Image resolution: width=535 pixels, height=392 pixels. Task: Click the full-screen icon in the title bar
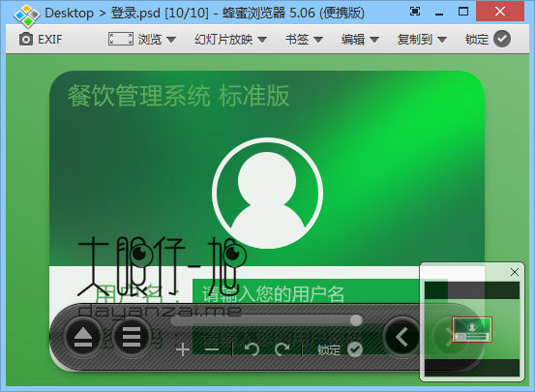point(415,12)
